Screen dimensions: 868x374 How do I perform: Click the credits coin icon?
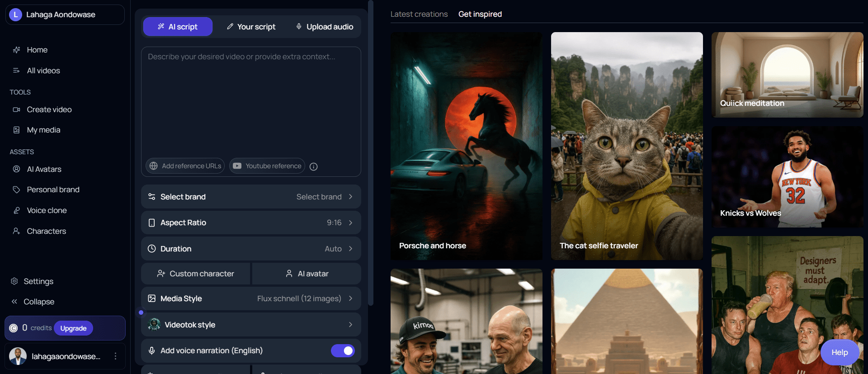[x=14, y=328]
